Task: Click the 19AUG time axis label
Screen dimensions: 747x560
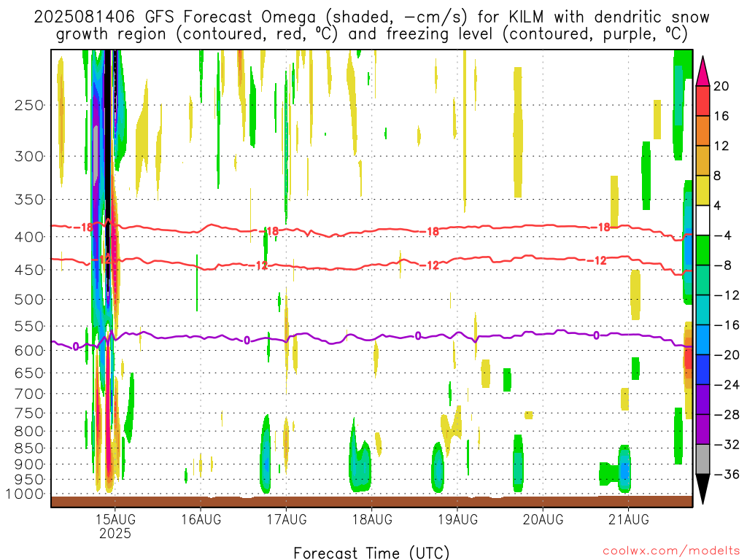Action: tap(457, 519)
